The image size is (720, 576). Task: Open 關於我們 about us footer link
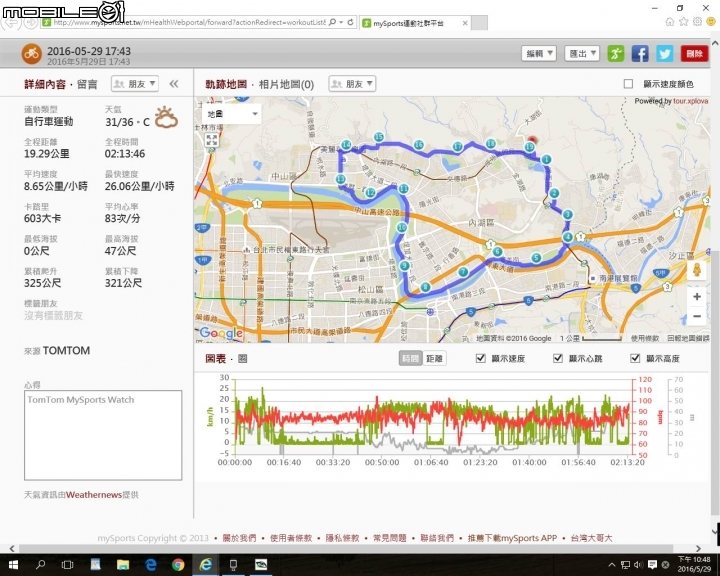tap(239, 538)
